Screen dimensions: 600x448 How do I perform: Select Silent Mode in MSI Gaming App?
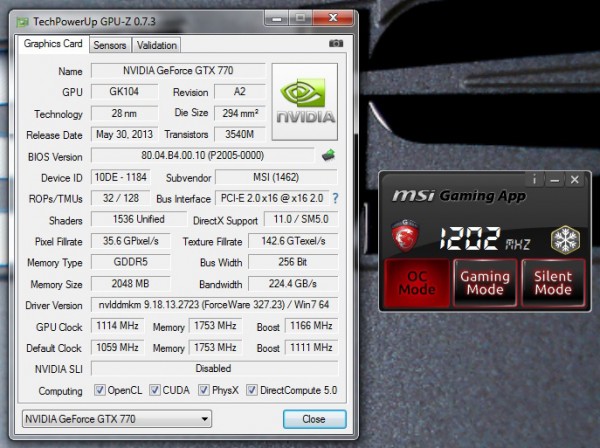553,283
